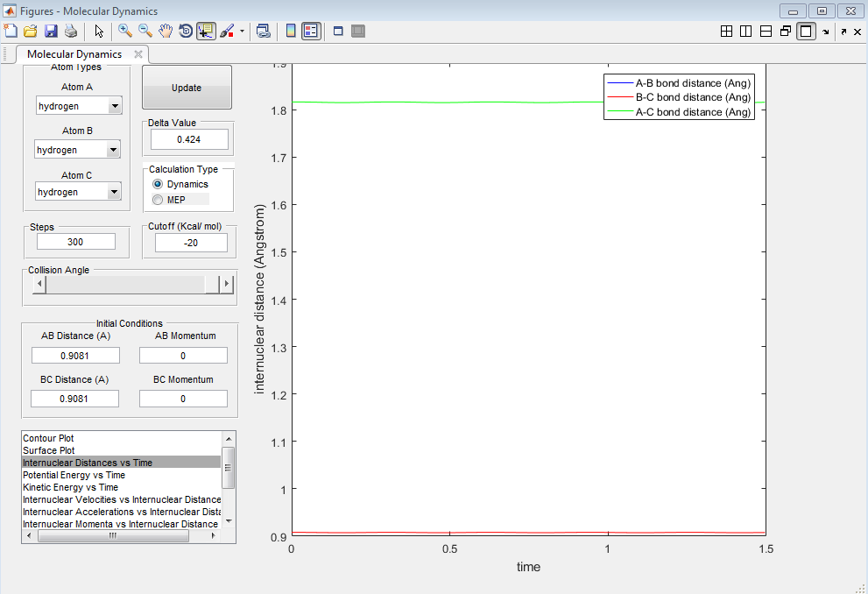The width and height of the screenshot is (868, 594).
Task: Toggle the Data Cursor tool
Action: pos(206,31)
